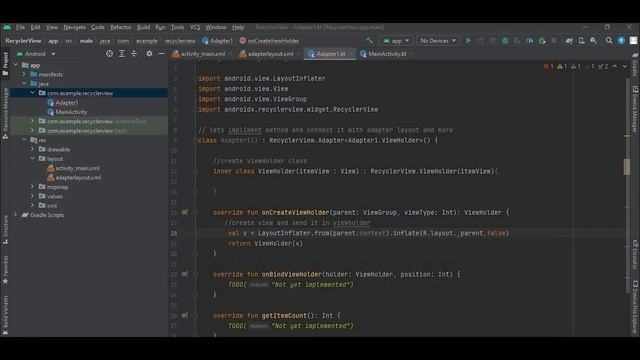Switch to activity_main.xml editor tab

point(201,54)
